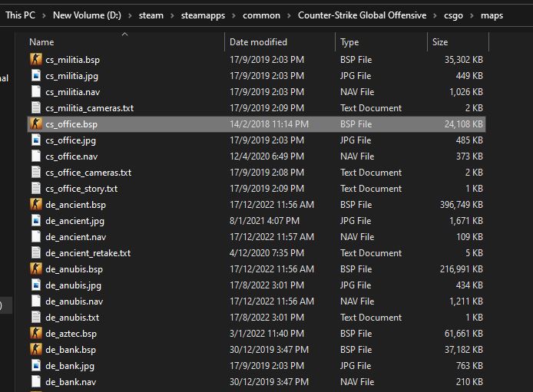Click date 12/4/2020 6:49 PM
533x392 pixels.
(266, 156)
